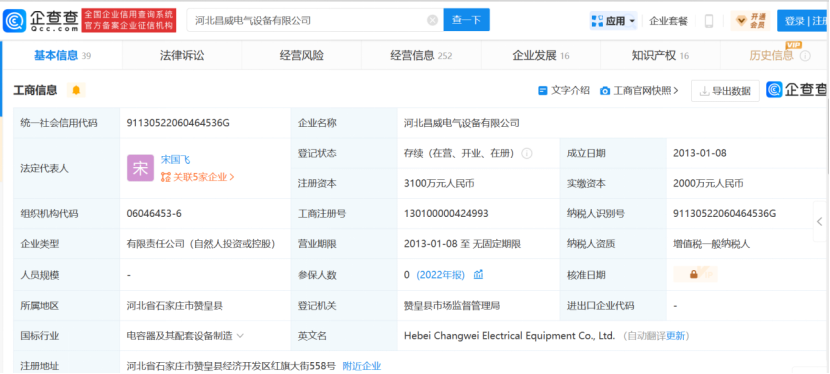Click the 宋 avatar thumbnail
The width and height of the screenshot is (830, 374).
pyautogui.click(x=140, y=168)
